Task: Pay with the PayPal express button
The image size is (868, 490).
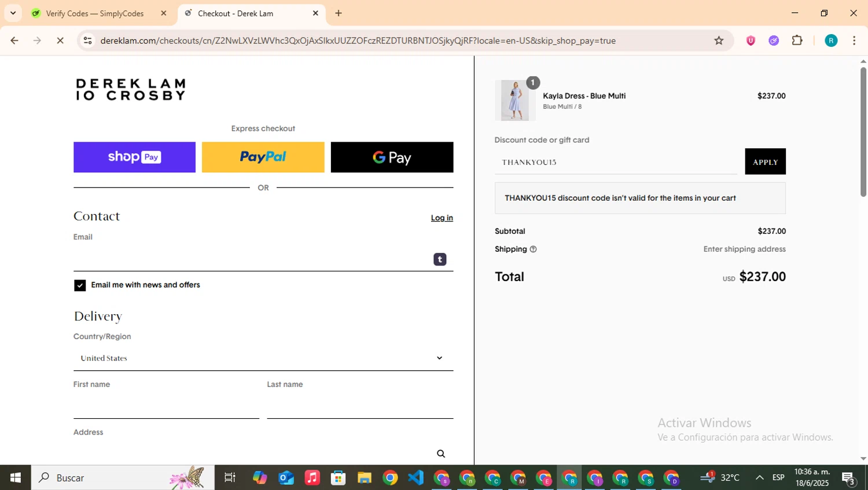Action: pos(263,157)
